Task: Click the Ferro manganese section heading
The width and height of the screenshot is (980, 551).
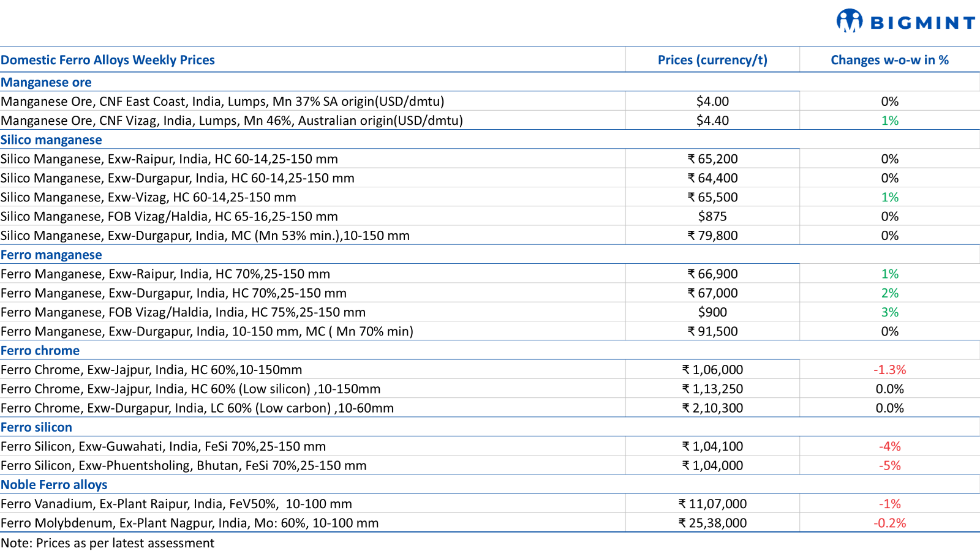Action: pyautogui.click(x=51, y=255)
